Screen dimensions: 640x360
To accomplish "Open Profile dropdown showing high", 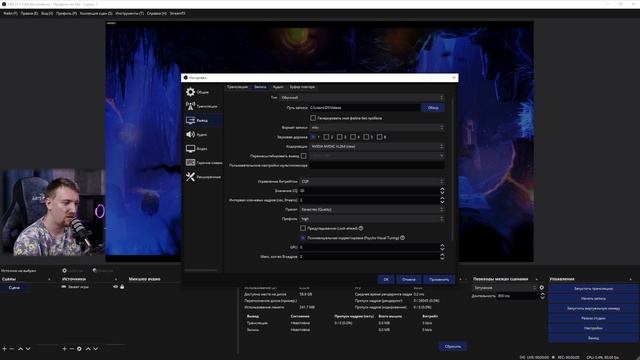I will pos(372,219).
